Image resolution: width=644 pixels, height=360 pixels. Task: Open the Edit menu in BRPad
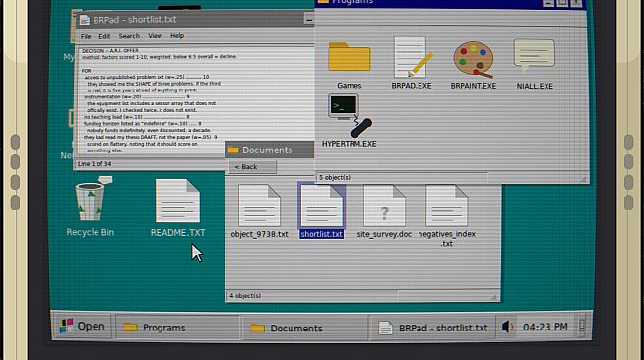[x=104, y=36]
